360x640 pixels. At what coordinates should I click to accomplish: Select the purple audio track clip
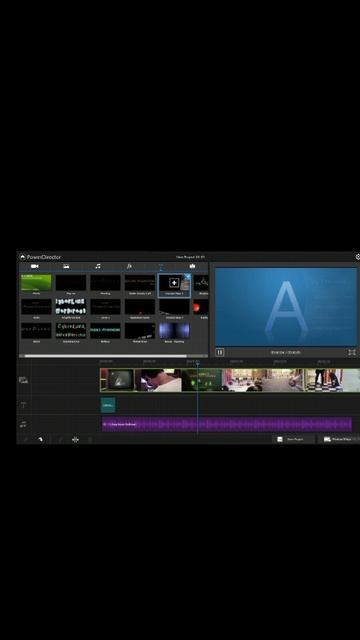coord(227,424)
